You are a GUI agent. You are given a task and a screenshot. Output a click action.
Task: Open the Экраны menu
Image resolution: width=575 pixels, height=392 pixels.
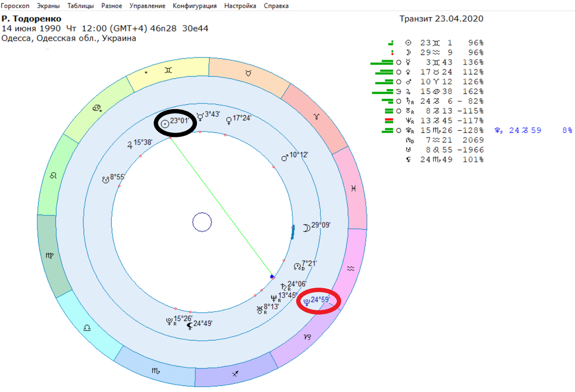pyautogui.click(x=48, y=6)
